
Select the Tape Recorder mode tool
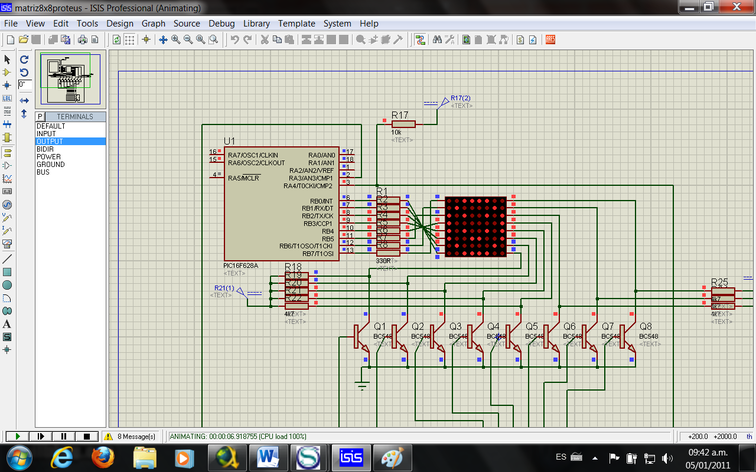click(7, 191)
